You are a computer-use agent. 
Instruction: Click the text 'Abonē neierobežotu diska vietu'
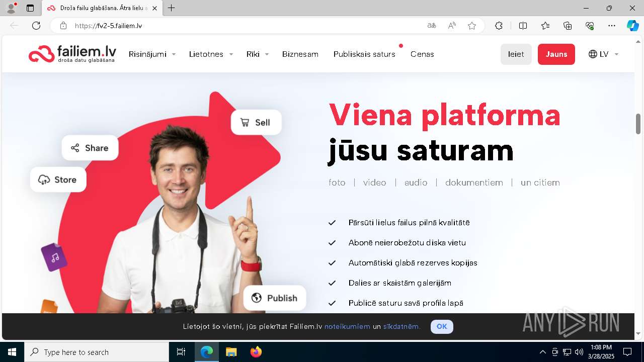pos(407,242)
